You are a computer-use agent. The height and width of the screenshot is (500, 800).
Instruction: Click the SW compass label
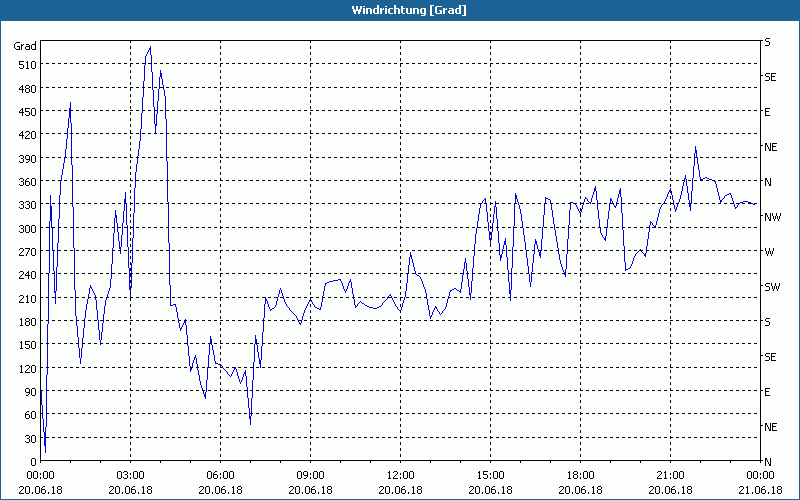pyautogui.click(x=772, y=287)
